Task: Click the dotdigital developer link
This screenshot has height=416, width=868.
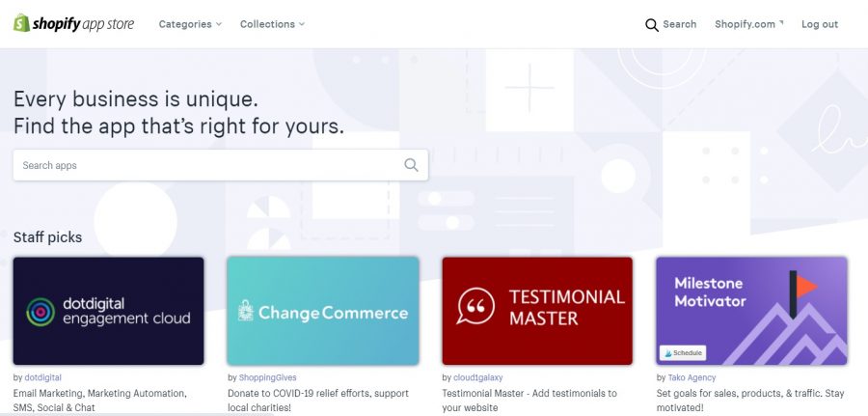Action: (x=42, y=377)
